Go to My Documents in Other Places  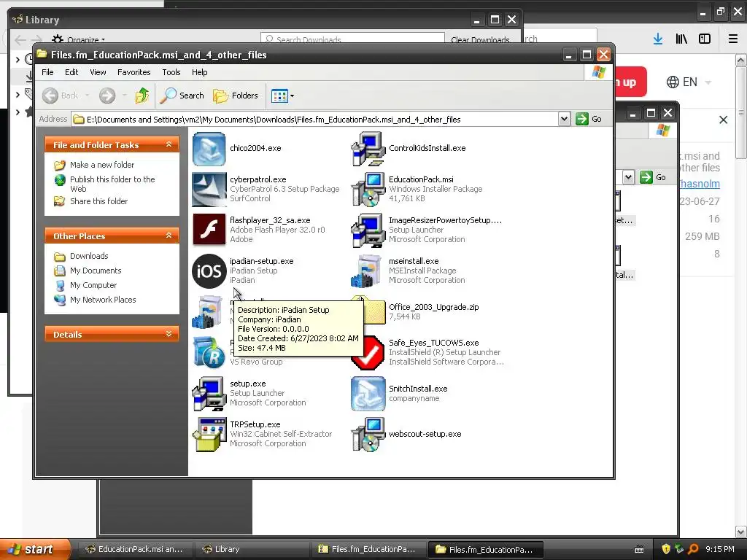[x=96, y=271]
